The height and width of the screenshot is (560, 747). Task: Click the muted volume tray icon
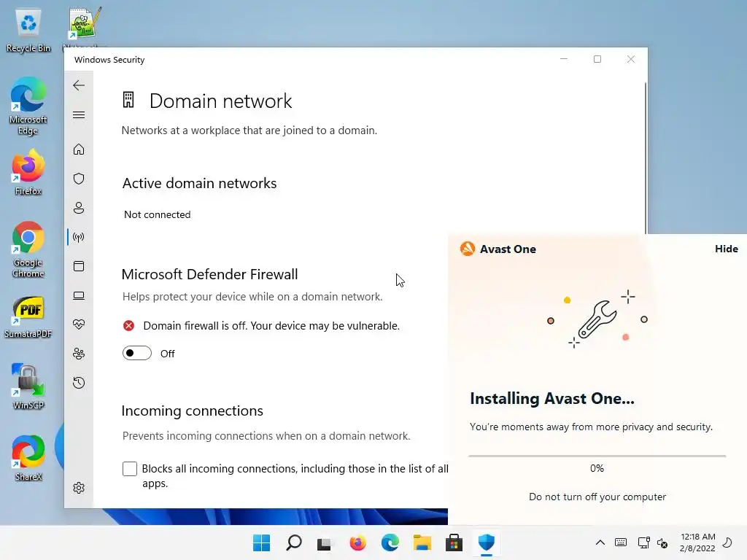click(662, 542)
